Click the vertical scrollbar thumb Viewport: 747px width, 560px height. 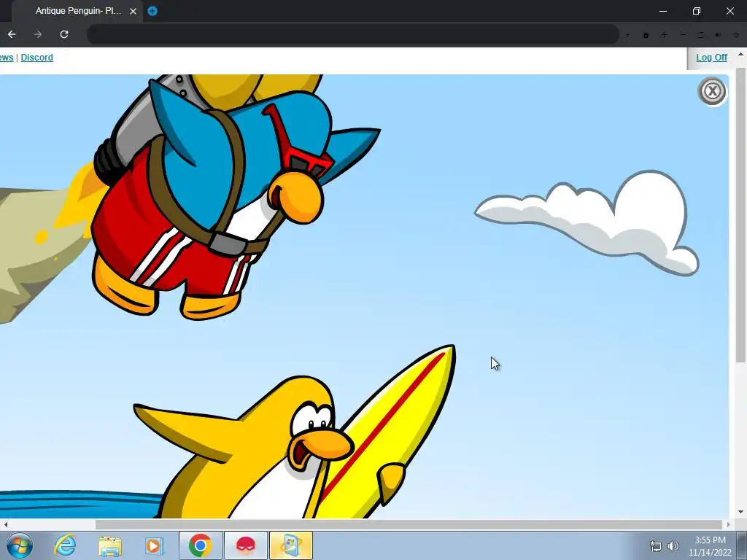click(740, 215)
